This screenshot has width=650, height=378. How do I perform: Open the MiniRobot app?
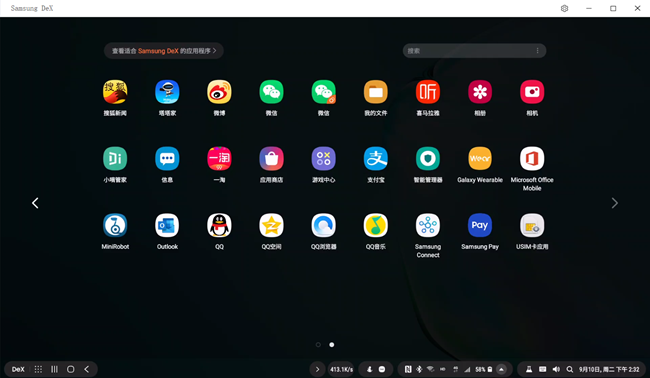tap(115, 225)
